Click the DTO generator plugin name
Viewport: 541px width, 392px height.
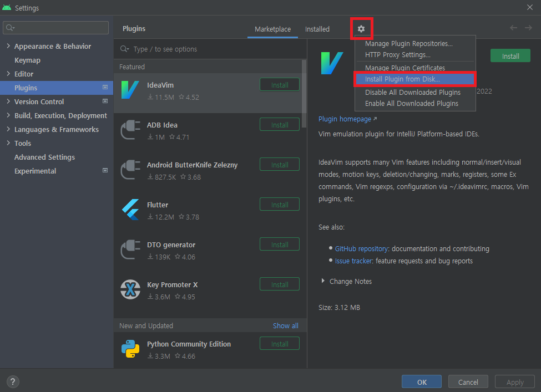point(171,245)
